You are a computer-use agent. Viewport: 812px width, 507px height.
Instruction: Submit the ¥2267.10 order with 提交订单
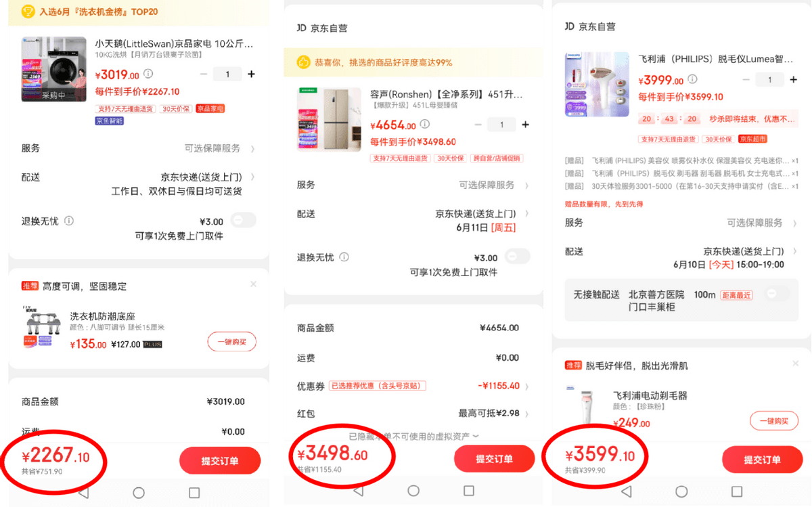pos(220,461)
